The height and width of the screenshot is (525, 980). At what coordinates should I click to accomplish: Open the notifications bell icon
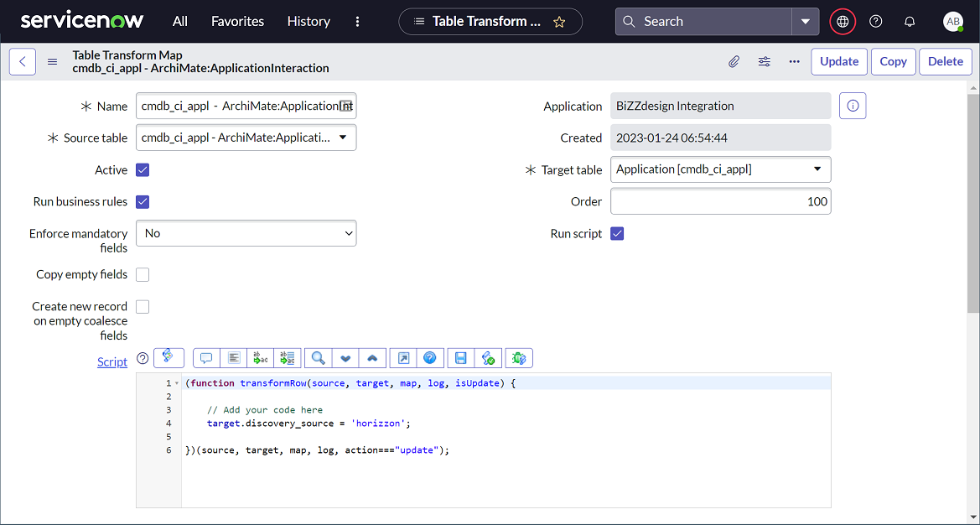(x=910, y=22)
